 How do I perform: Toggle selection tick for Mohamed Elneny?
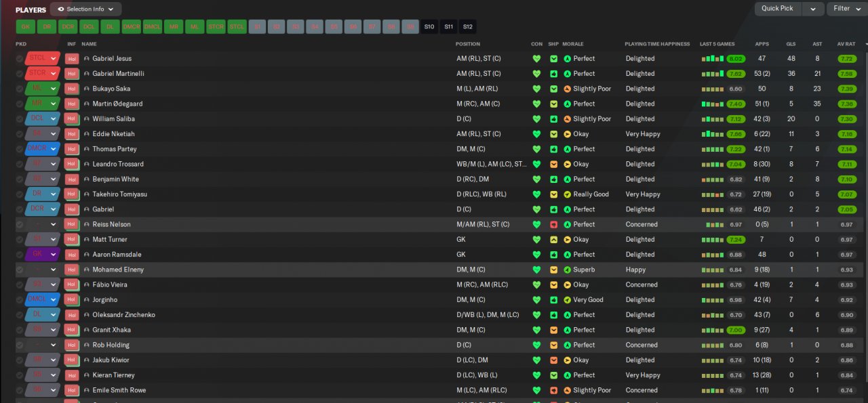pyautogui.click(x=20, y=270)
